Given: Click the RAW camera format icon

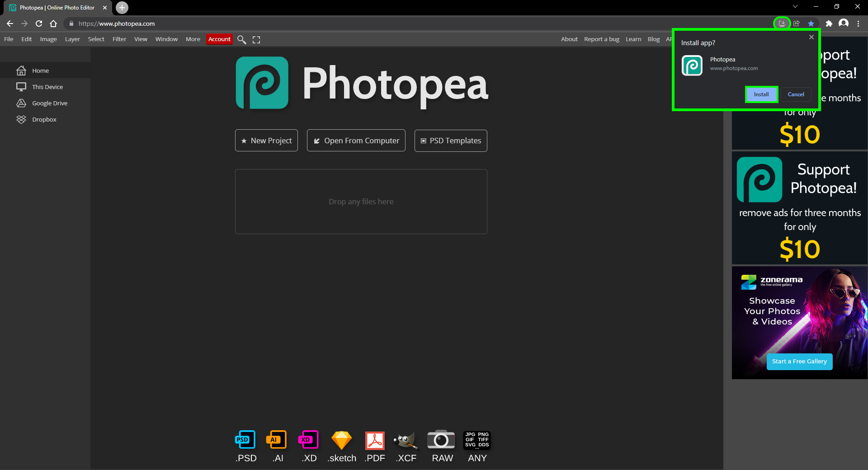Looking at the screenshot, I should click(x=441, y=439).
